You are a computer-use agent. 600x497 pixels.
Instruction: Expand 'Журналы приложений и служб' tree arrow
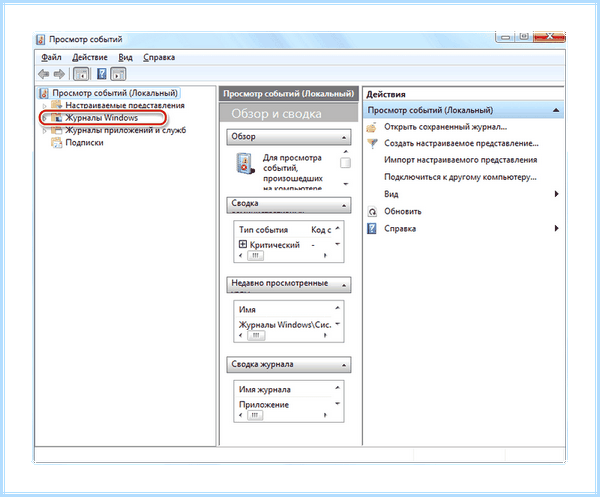tap(45, 130)
